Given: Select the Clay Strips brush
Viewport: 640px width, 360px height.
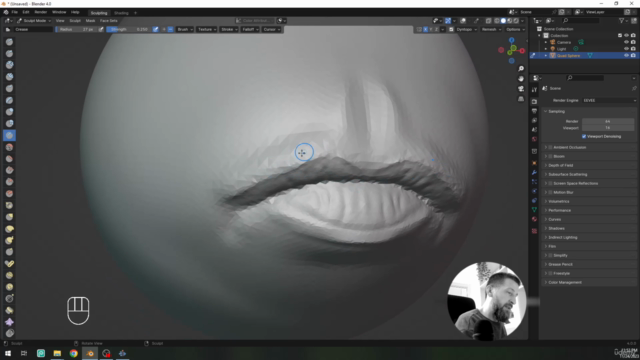Looking at the screenshot, I should point(9,77).
